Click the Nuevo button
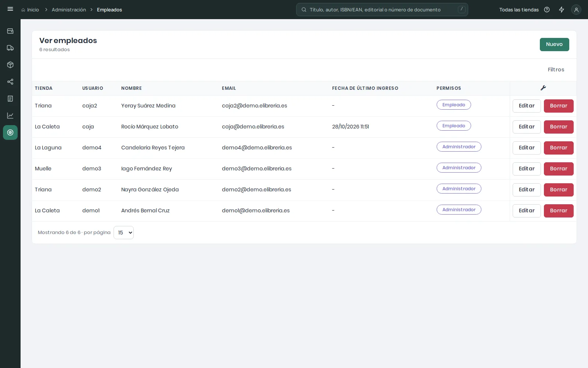The height and width of the screenshot is (368, 588). (x=554, y=45)
